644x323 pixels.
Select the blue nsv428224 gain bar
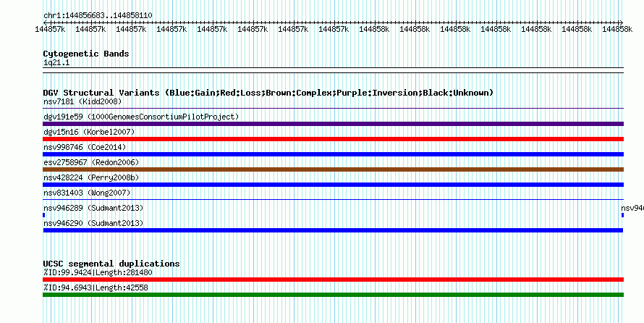pyautogui.click(x=334, y=185)
